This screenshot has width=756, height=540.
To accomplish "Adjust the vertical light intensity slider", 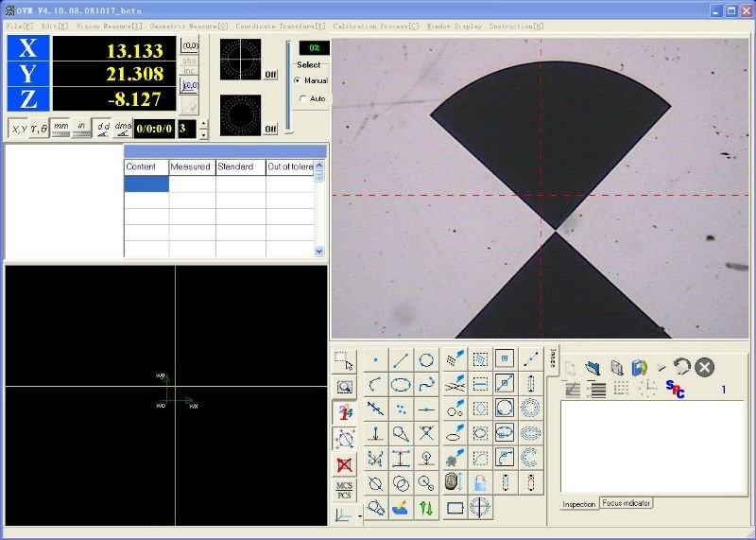I will (x=288, y=87).
